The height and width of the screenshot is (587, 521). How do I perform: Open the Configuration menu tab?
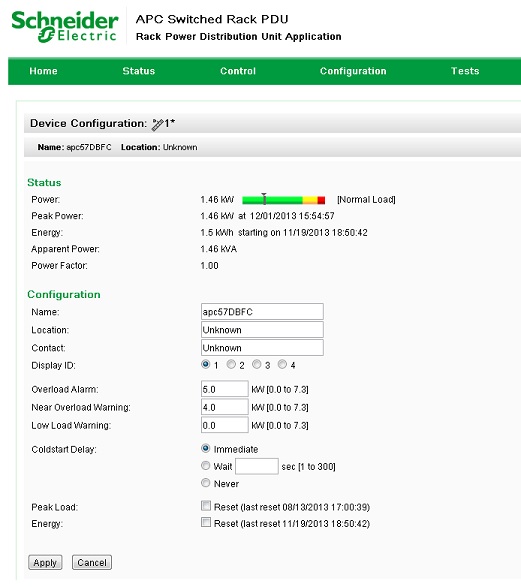[x=353, y=71]
